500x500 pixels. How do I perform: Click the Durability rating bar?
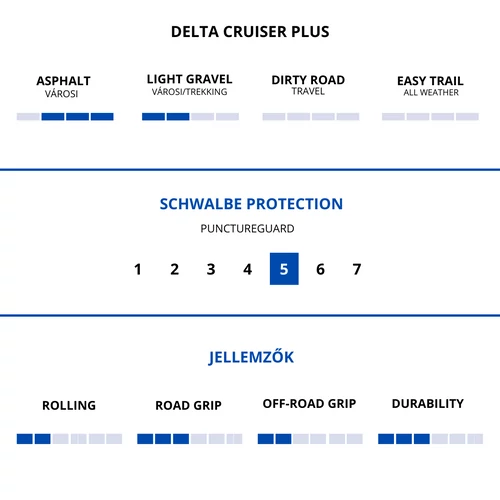[x=431, y=439]
